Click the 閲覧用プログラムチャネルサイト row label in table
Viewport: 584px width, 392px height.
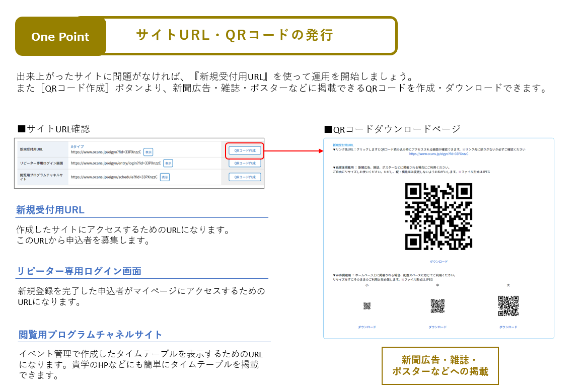(41, 177)
